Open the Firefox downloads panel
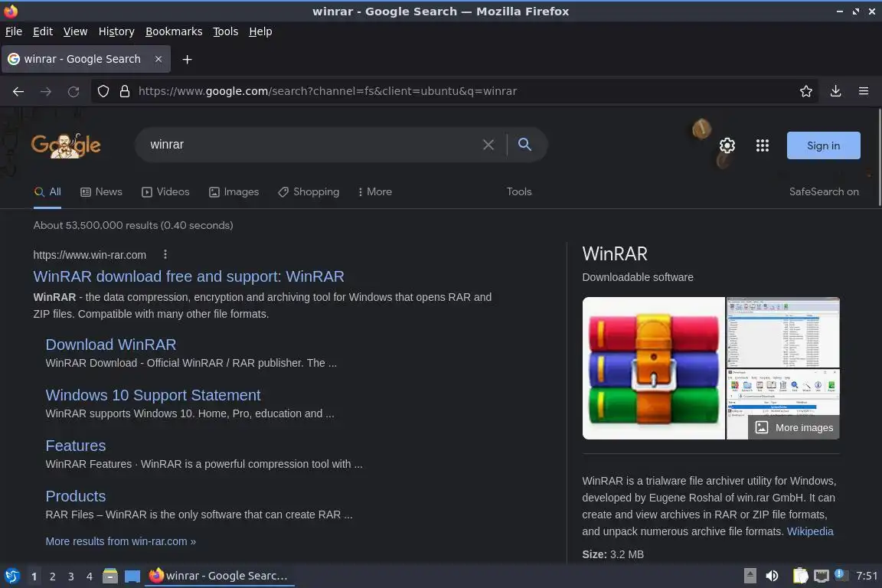Screen dimensions: 882x588 (836, 91)
